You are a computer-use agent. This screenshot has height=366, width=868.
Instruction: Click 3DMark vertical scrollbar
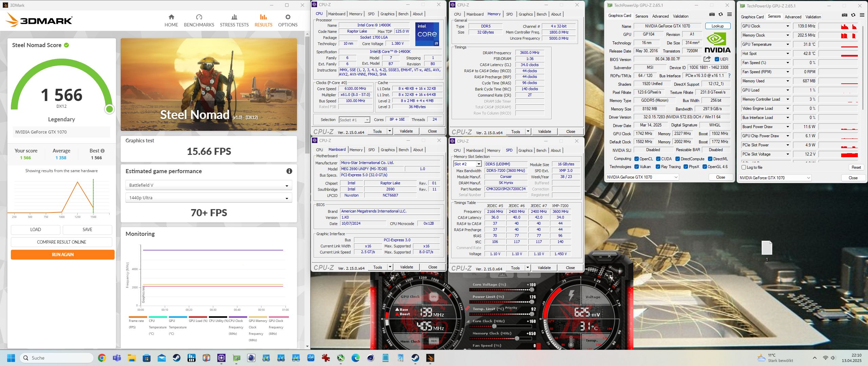point(307,95)
